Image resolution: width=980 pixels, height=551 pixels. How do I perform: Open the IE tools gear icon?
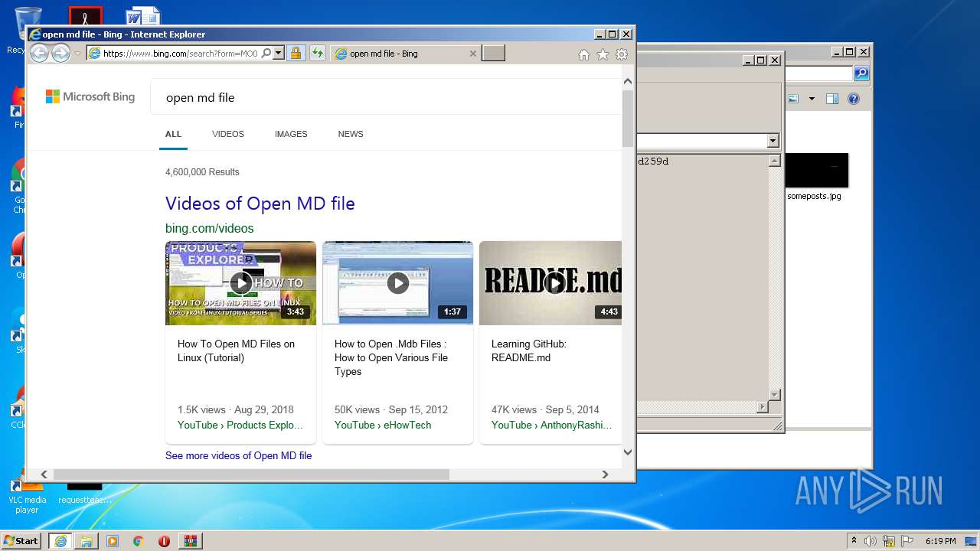[622, 54]
